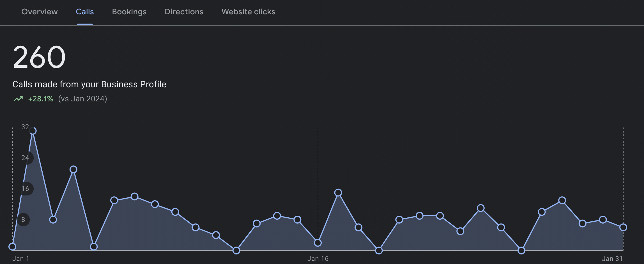This screenshot has height=264, width=644.
Task: Click the "(vs Jan 2024)" comparison text
Action: (83, 99)
